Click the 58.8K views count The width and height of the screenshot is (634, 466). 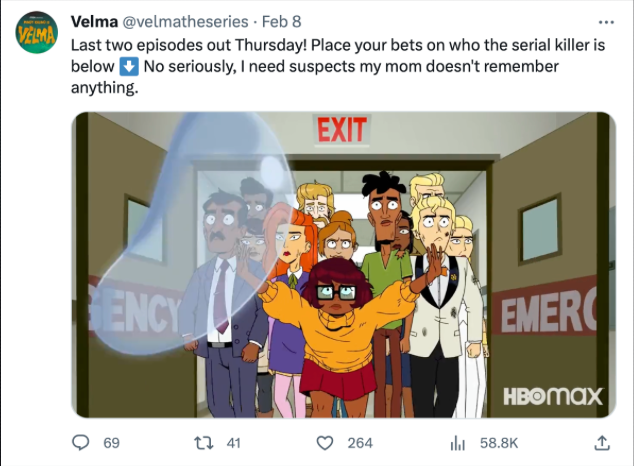point(499,443)
